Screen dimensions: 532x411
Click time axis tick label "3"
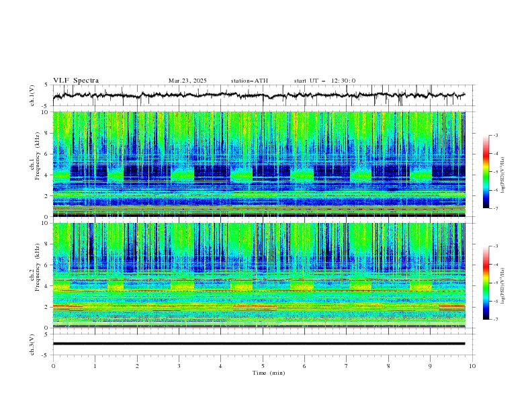click(x=179, y=366)
